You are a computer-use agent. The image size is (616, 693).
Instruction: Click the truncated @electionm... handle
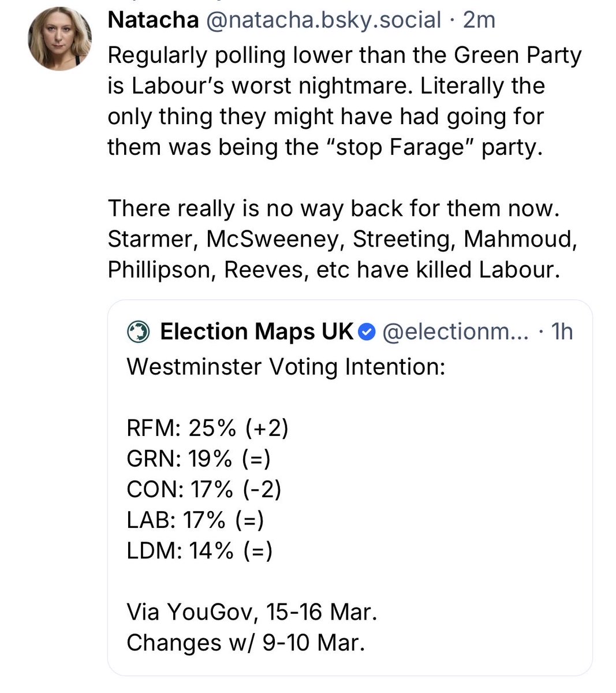coord(455,331)
